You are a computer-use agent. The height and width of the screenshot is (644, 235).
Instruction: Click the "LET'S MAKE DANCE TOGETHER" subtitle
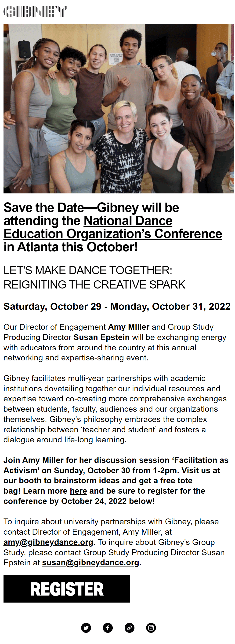(x=88, y=270)
